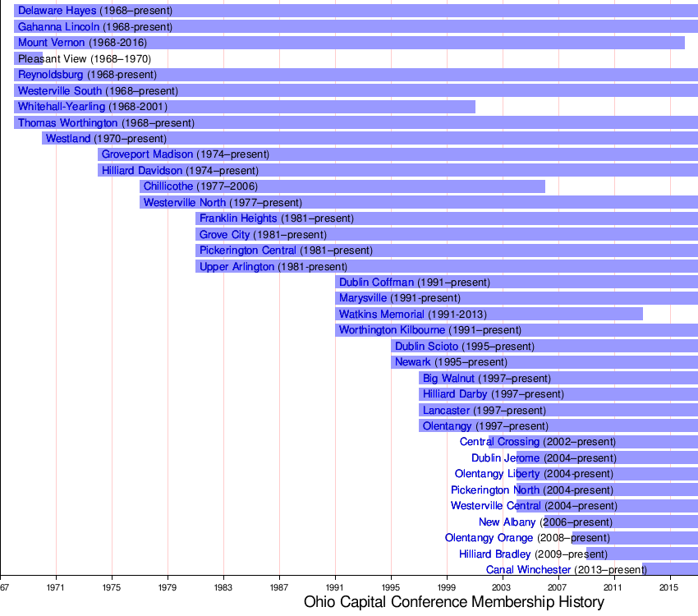Screen dimensions: 698x616
Task: Follow the Chillicothe link
Action: tap(168, 186)
